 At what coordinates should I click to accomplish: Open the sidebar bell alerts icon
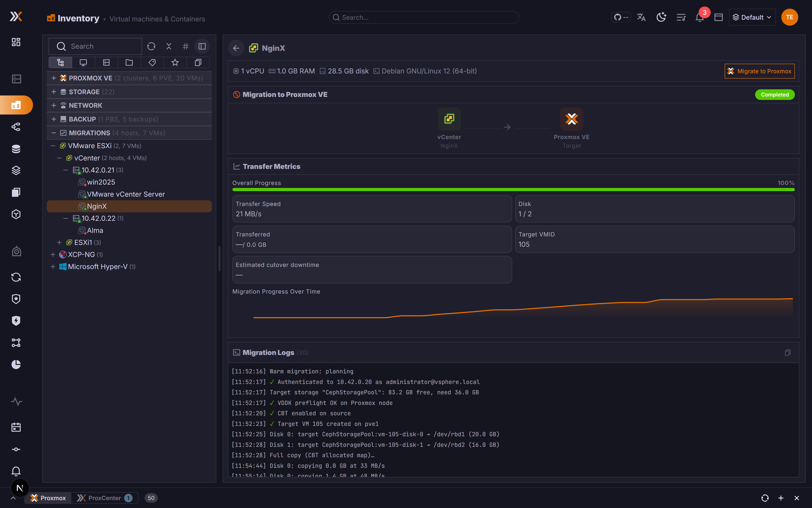click(x=16, y=471)
